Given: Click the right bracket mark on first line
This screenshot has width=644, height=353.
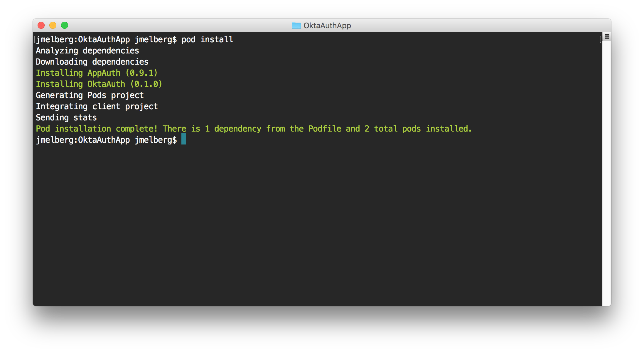Looking at the screenshot, I should pyautogui.click(x=600, y=39).
